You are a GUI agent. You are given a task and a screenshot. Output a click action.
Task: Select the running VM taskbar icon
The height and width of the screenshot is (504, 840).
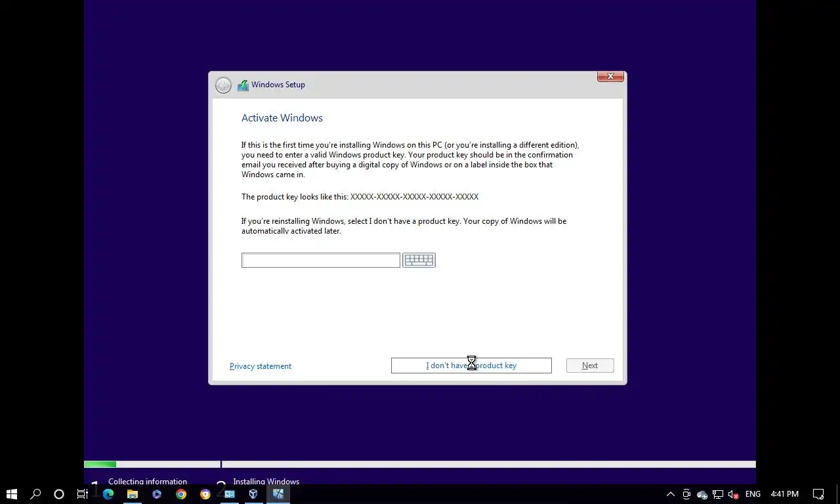coord(278,494)
